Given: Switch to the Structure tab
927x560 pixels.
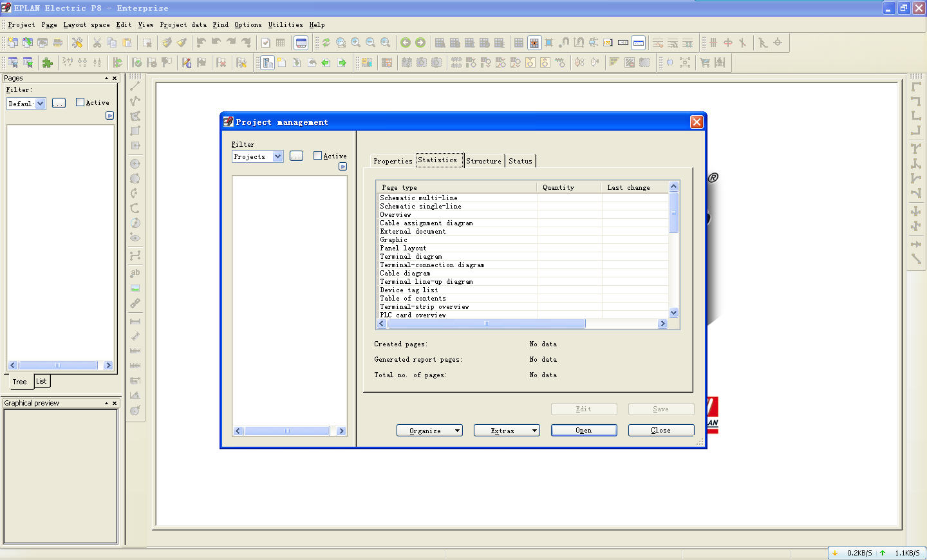Looking at the screenshot, I should point(483,162).
